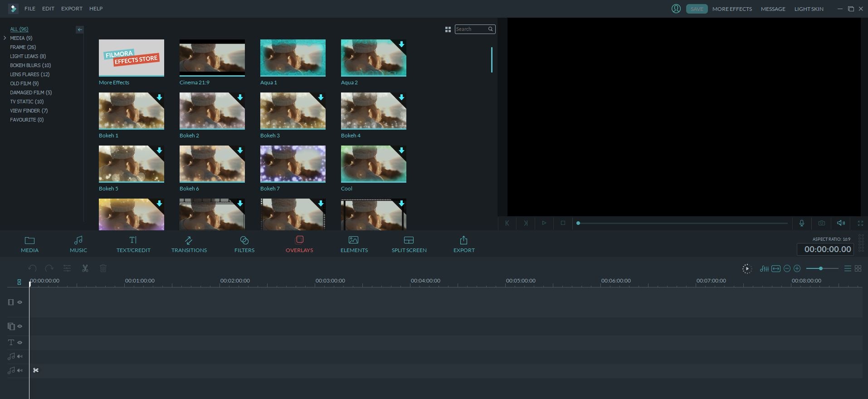Screen dimensions: 868x399
Task: Switch to the ELEMENTS tab
Action: (x=354, y=245)
